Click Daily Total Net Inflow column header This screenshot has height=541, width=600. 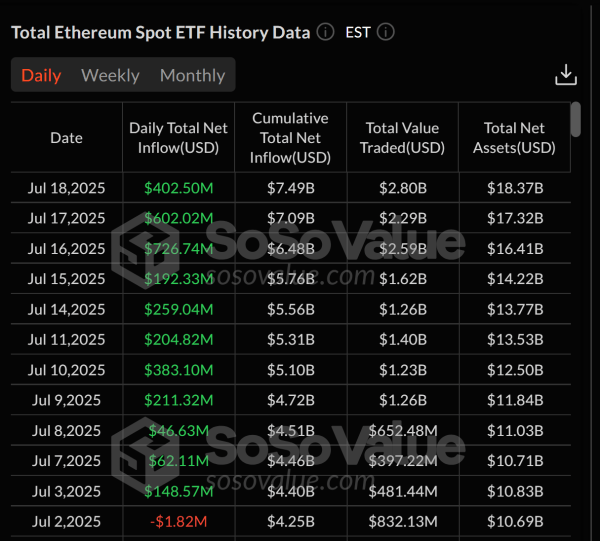click(x=179, y=138)
